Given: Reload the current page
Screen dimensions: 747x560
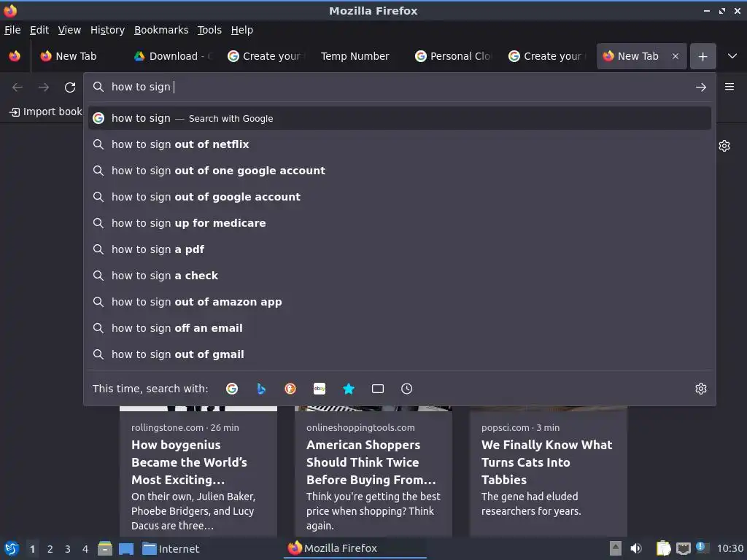Looking at the screenshot, I should tap(70, 87).
